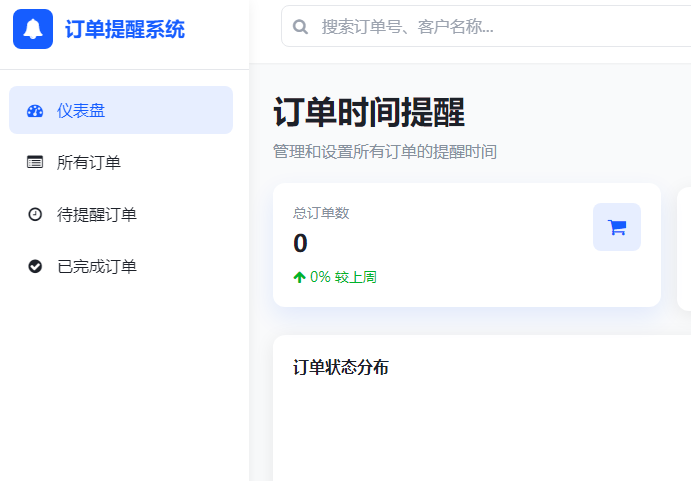
Task: Click the 订单时间提醒 page heading
Action: click(369, 112)
